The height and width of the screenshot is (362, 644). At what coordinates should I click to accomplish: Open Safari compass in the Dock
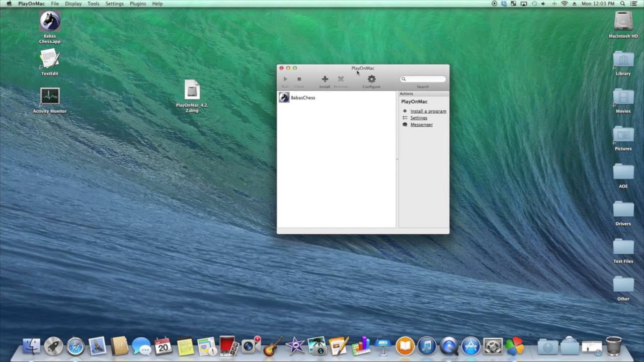(x=75, y=346)
